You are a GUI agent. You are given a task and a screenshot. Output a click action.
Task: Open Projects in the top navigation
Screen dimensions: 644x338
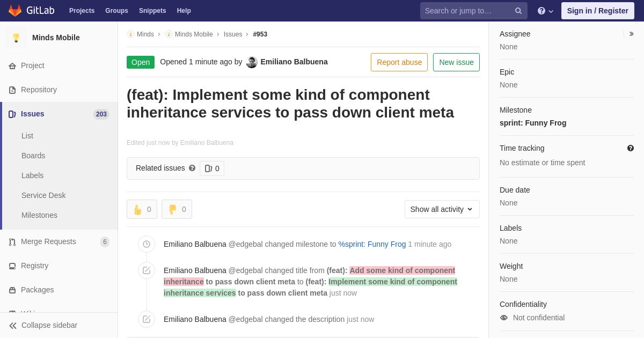[x=82, y=11]
